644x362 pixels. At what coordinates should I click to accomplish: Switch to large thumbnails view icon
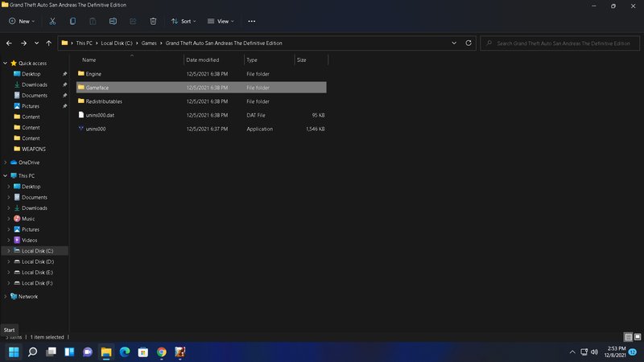638,337
